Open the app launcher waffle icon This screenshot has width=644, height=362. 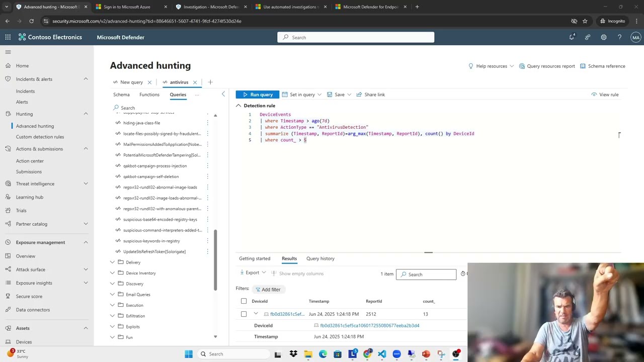tap(8, 37)
